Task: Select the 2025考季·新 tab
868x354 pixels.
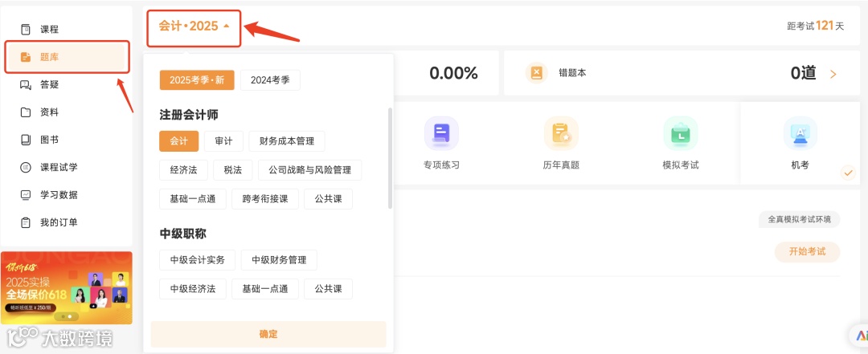Action: (x=197, y=80)
